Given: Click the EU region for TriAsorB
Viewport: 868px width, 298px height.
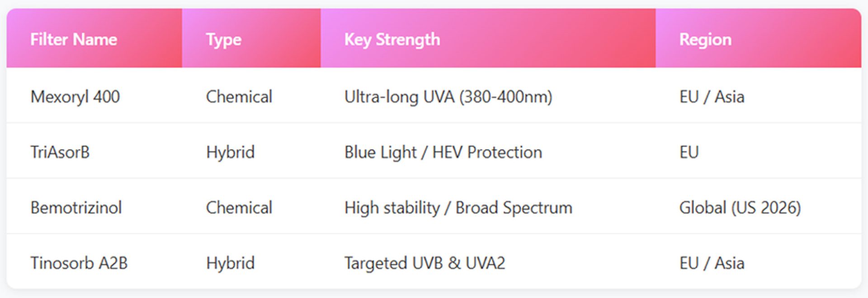Looking at the screenshot, I should [689, 152].
